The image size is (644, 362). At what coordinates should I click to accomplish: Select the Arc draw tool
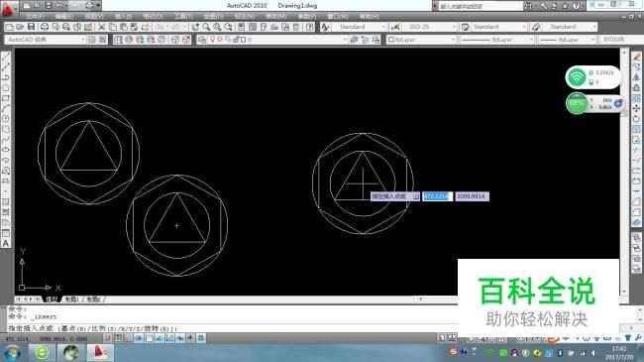click(6, 108)
